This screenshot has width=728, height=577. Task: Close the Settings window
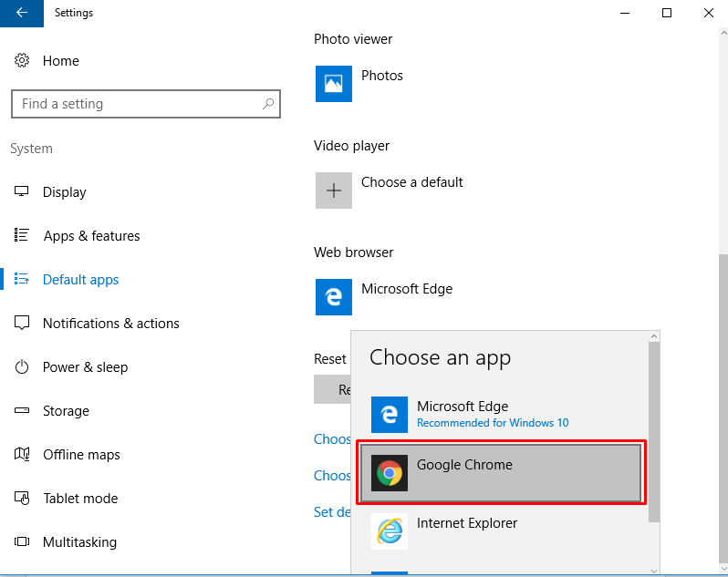709,13
